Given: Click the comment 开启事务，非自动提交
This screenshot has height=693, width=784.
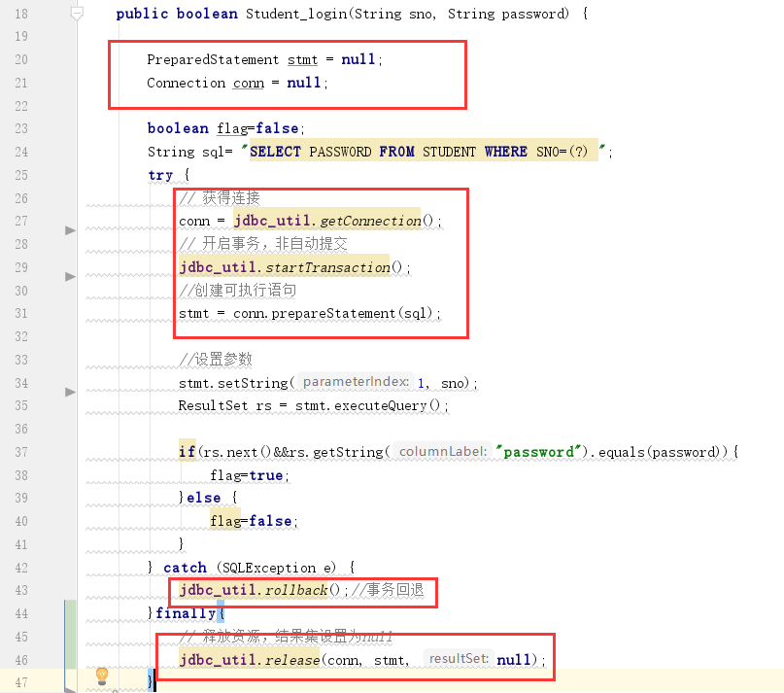Looking at the screenshot, I should [x=263, y=244].
